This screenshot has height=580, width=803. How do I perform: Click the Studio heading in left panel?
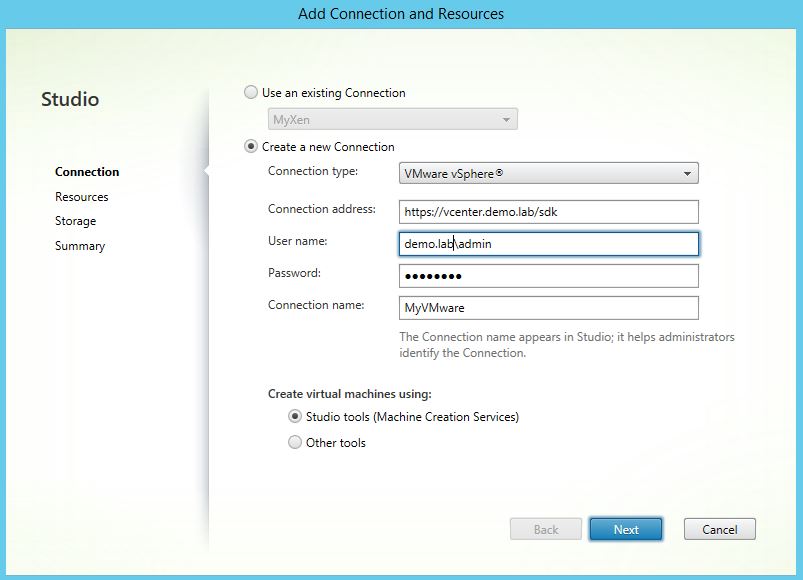(x=70, y=100)
